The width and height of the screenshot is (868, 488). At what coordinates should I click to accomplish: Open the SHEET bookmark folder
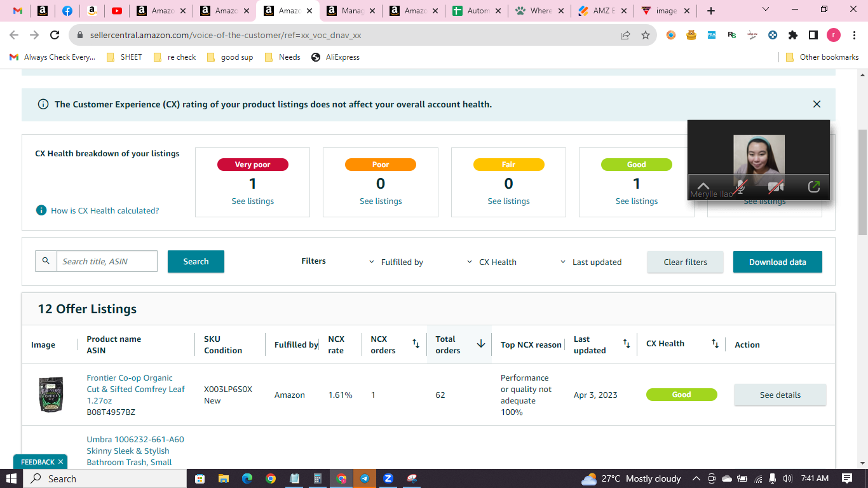(x=124, y=57)
